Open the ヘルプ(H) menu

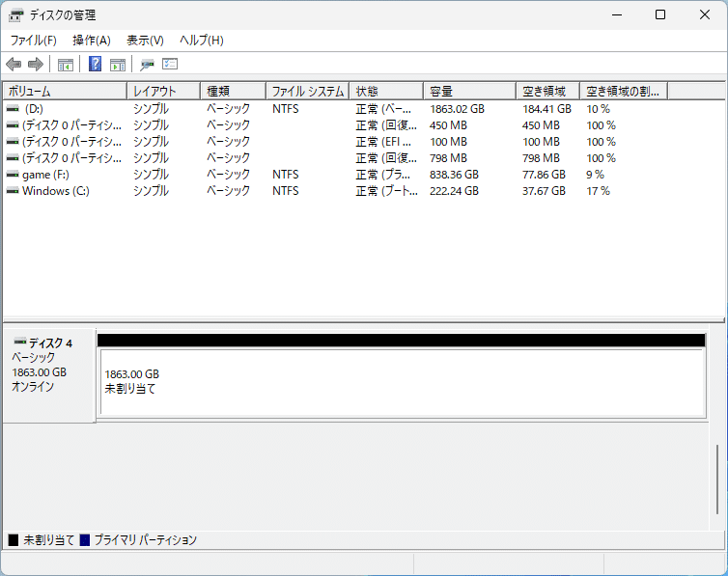[202, 41]
